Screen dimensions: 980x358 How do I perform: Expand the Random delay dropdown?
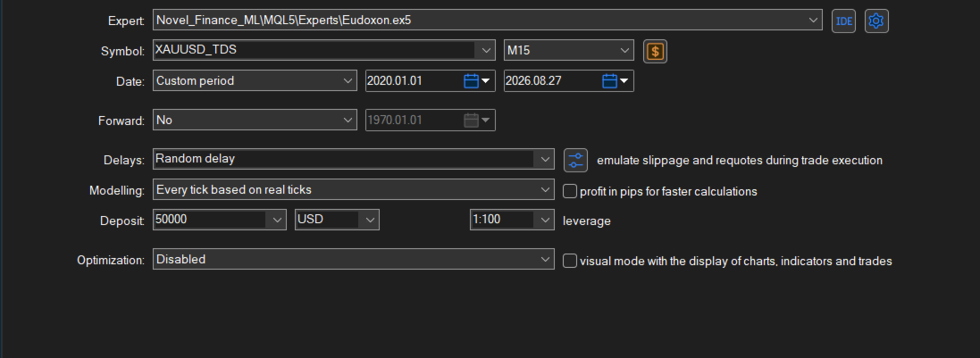(x=546, y=159)
